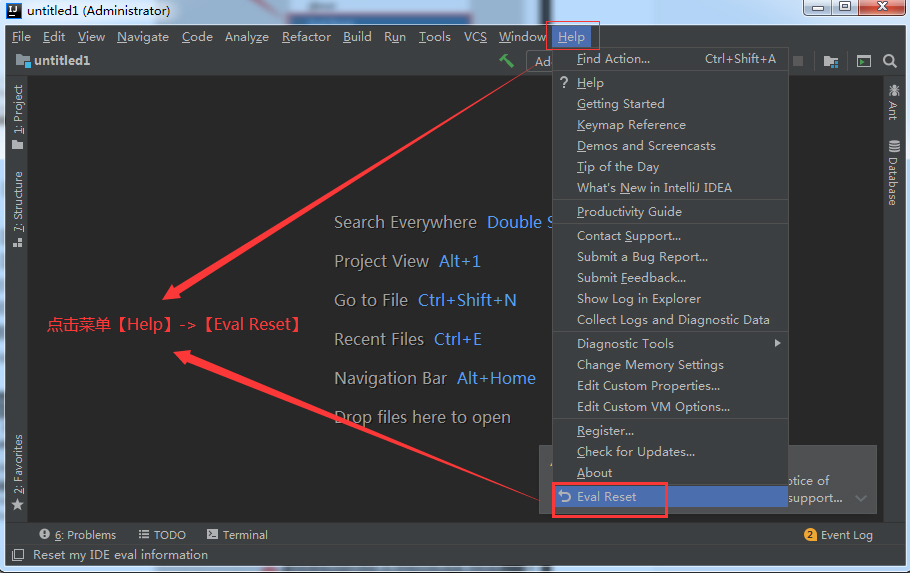Toggle the Project tool window sidebar
910x573 pixels.
click(x=18, y=117)
